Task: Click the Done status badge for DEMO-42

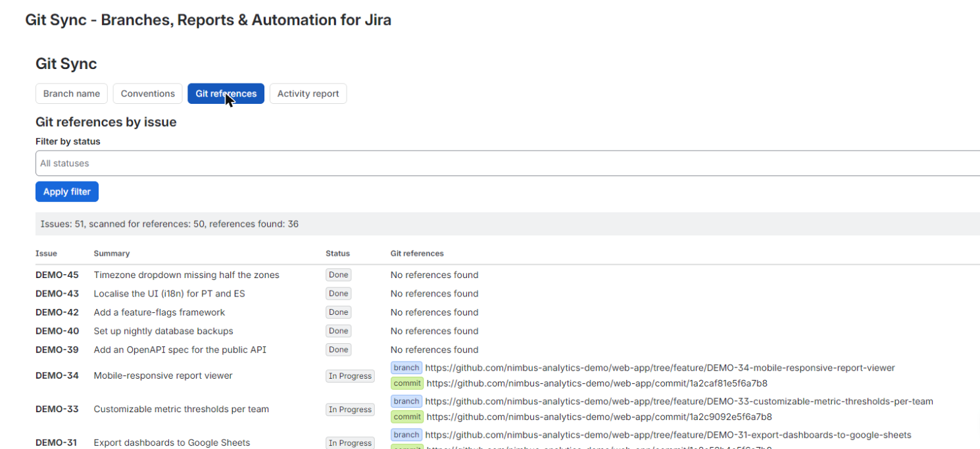Action: pyautogui.click(x=339, y=312)
